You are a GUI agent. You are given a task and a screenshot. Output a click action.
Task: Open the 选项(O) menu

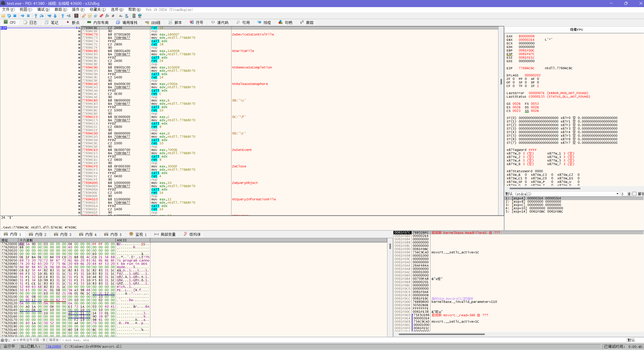[x=117, y=10]
